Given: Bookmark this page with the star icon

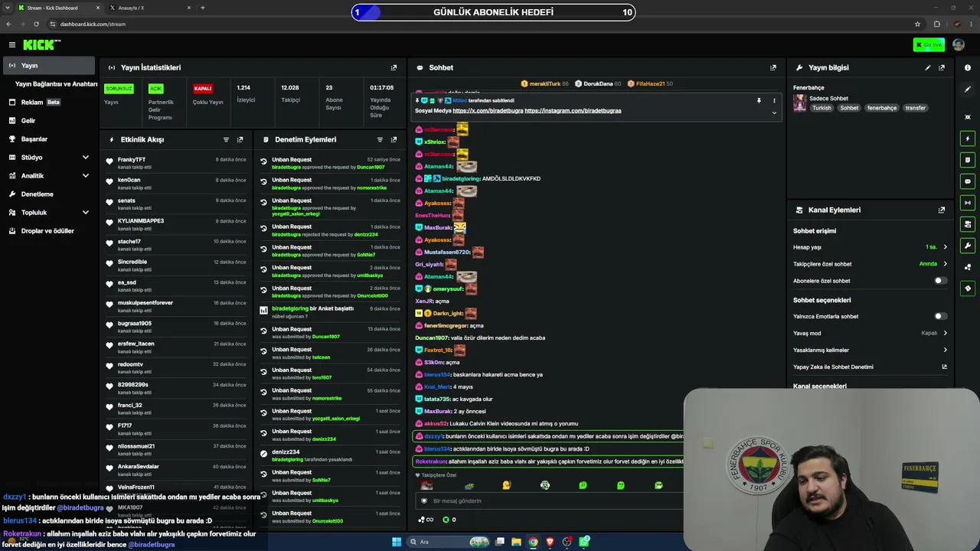Looking at the screenshot, I should point(917,24).
